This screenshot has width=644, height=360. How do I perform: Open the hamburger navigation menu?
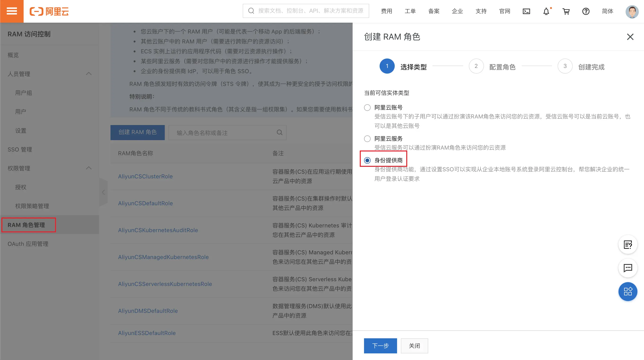click(12, 11)
